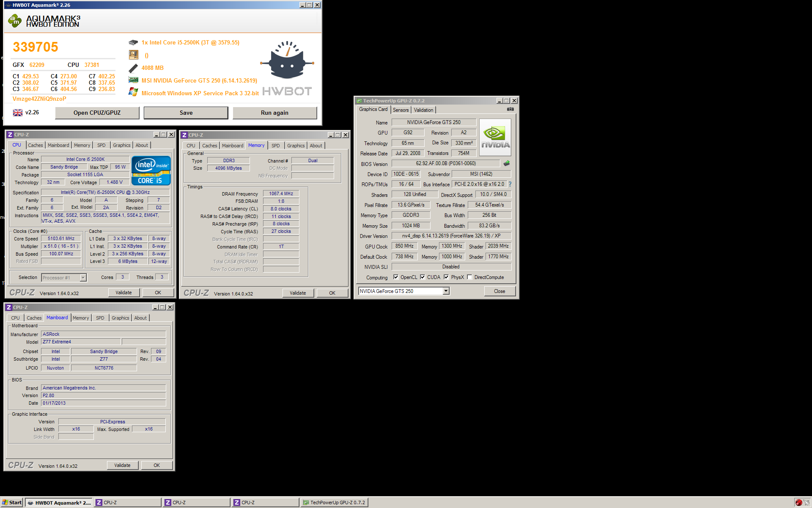Click the Memory Size 1024 MB value
This screenshot has width=812, height=508.
(x=411, y=226)
